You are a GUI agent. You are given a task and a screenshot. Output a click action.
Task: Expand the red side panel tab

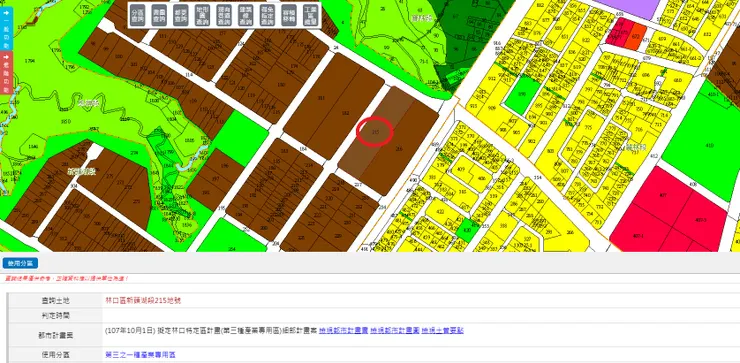(x=6, y=73)
